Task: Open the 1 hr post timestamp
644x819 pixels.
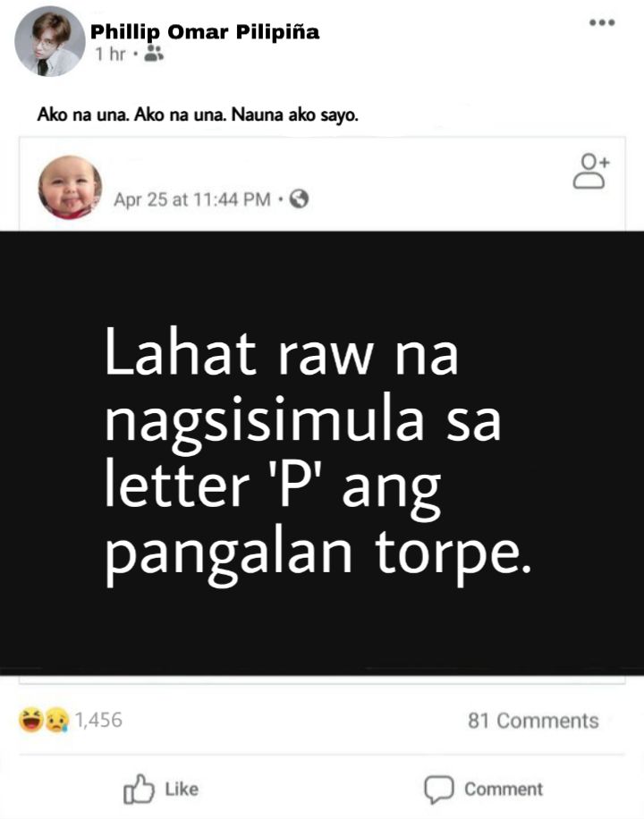Action: point(110,54)
